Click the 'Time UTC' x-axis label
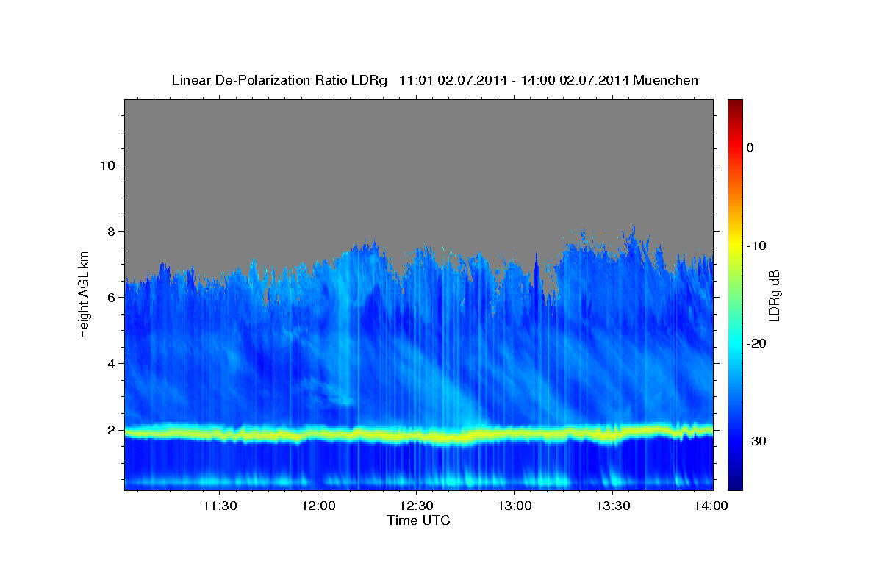Image resolution: width=882 pixels, height=588 pixels. pos(418,520)
